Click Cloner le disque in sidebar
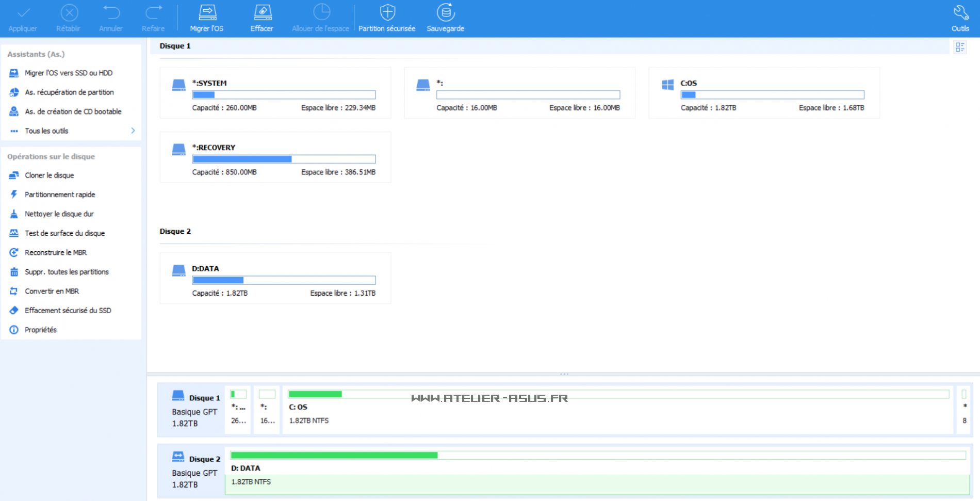This screenshot has width=980, height=501. (x=50, y=175)
